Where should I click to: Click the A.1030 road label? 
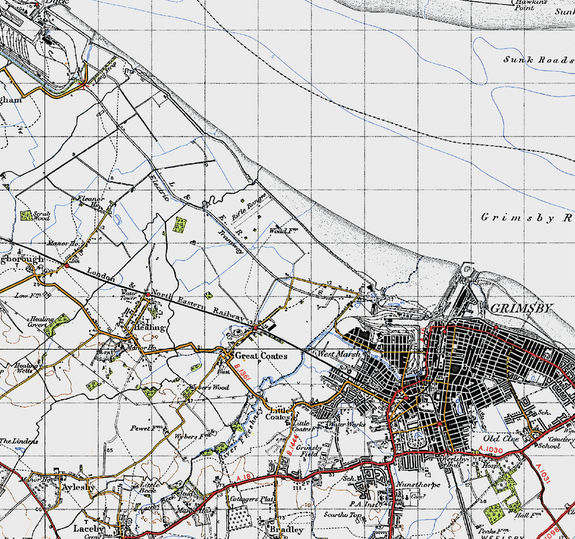(490, 449)
